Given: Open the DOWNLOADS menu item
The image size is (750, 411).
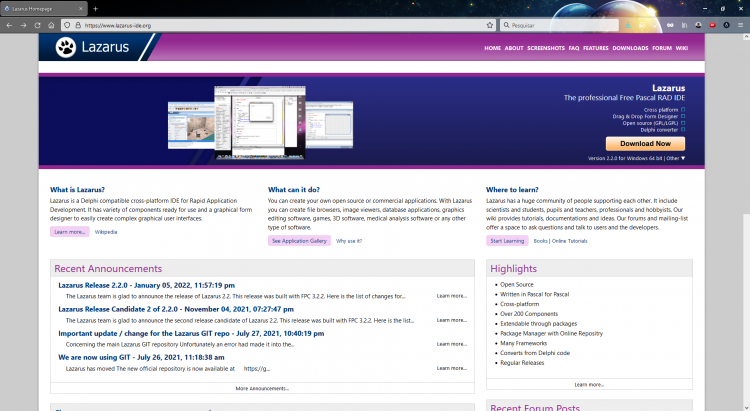Looking at the screenshot, I should [x=630, y=48].
